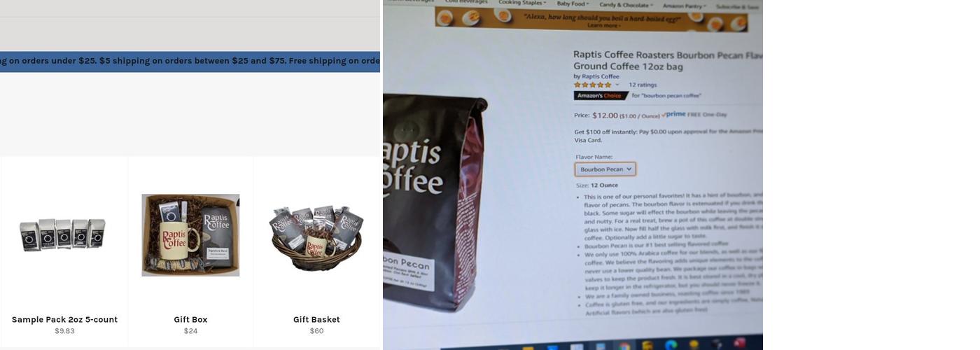Click the Amazon's Choice badge
The image size is (980, 350).
click(601, 95)
